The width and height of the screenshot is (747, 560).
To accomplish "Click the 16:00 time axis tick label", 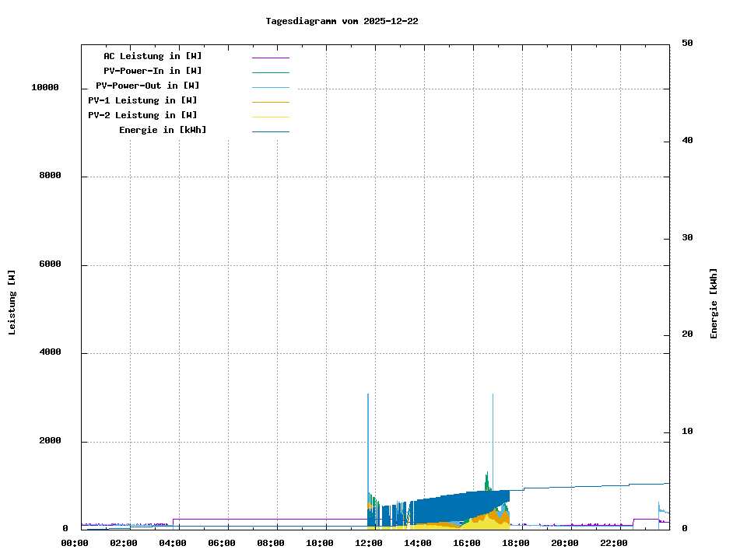I will pos(466,543).
